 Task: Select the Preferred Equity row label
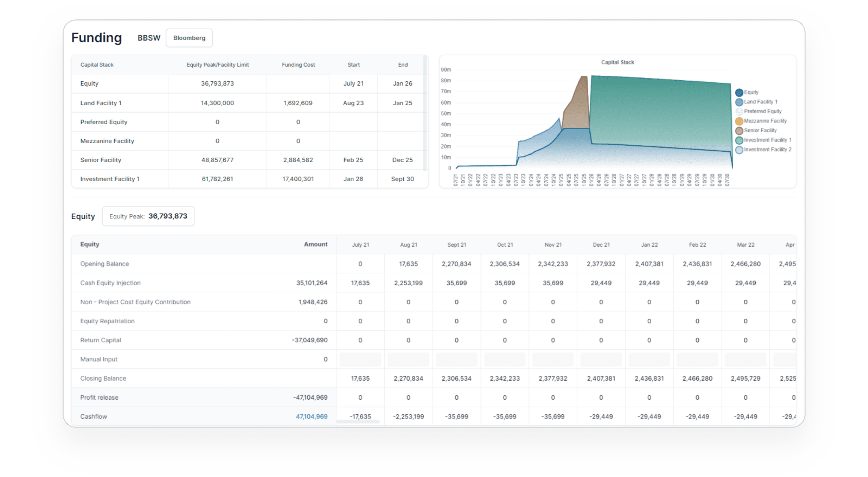[x=104, y=122]
